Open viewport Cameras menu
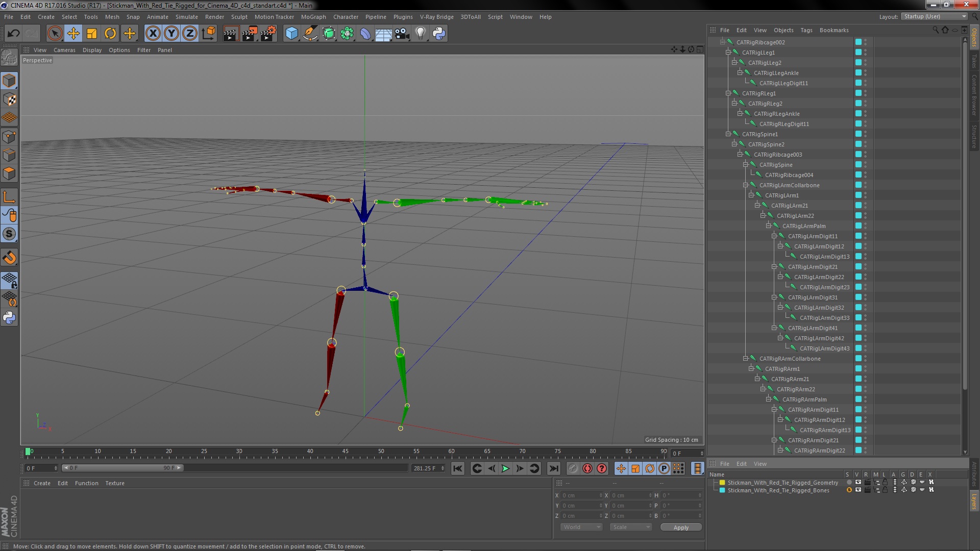 64,50
